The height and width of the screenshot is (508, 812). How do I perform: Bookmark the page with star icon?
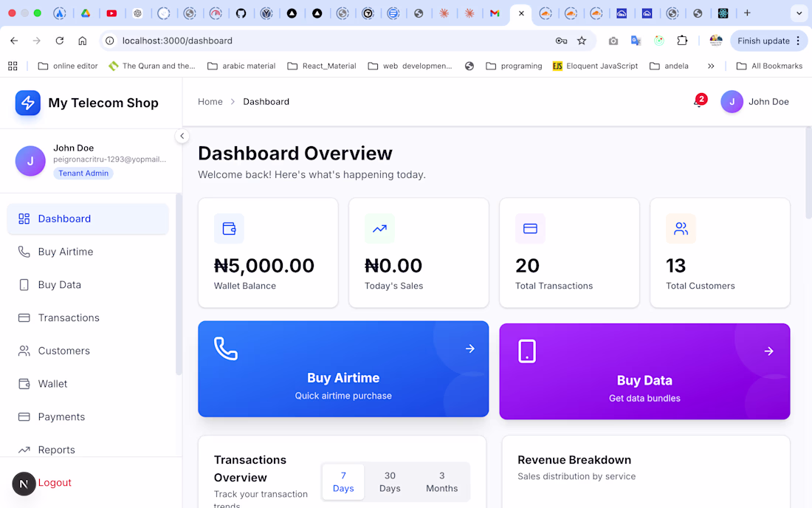[582, 41]
